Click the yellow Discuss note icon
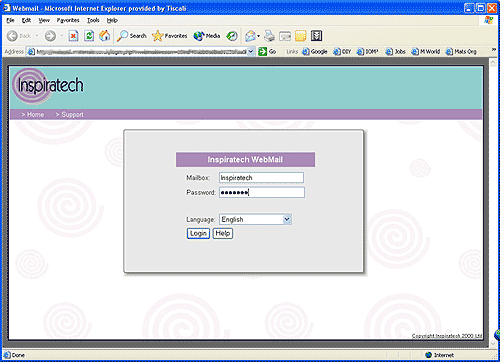Image resolution: width=500 pixels, height=362 pixels. click(x=300, y=36)
